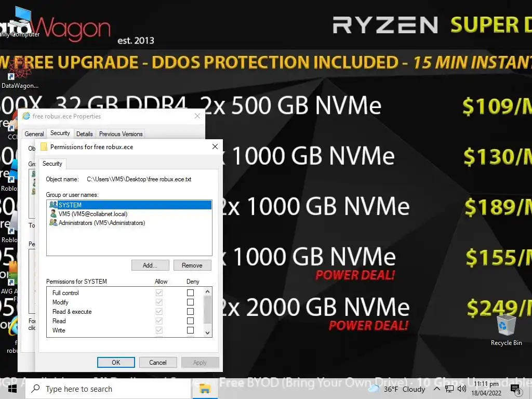Show hidden system tray icons
The image size is (532, 399).
pyautogui.click(x=436, y=389)
